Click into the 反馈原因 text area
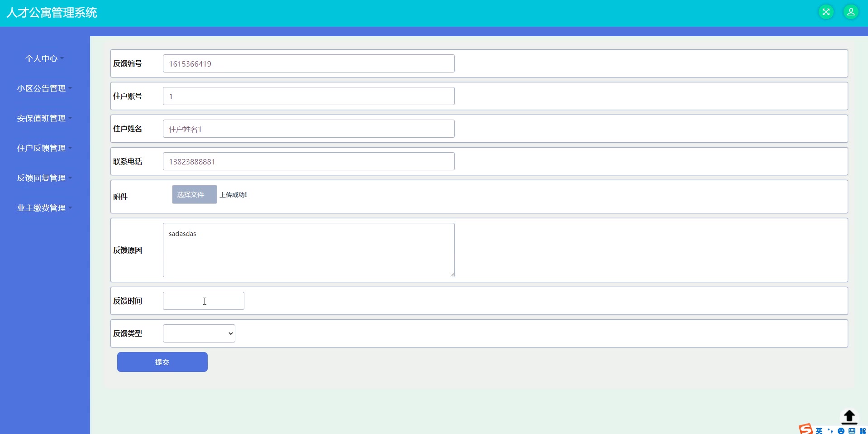 pos(309,250)
